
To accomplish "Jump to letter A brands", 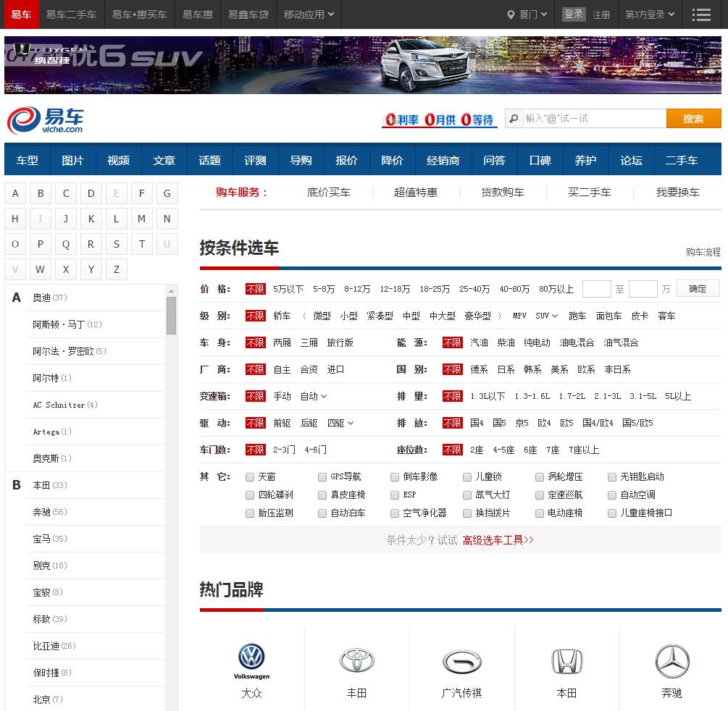I will tap(15, 193).
